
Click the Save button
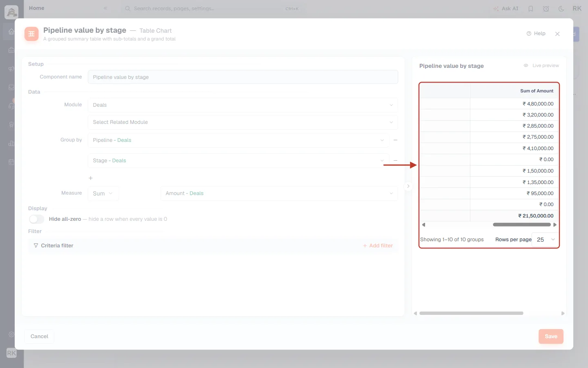click(x=551, y=337)
